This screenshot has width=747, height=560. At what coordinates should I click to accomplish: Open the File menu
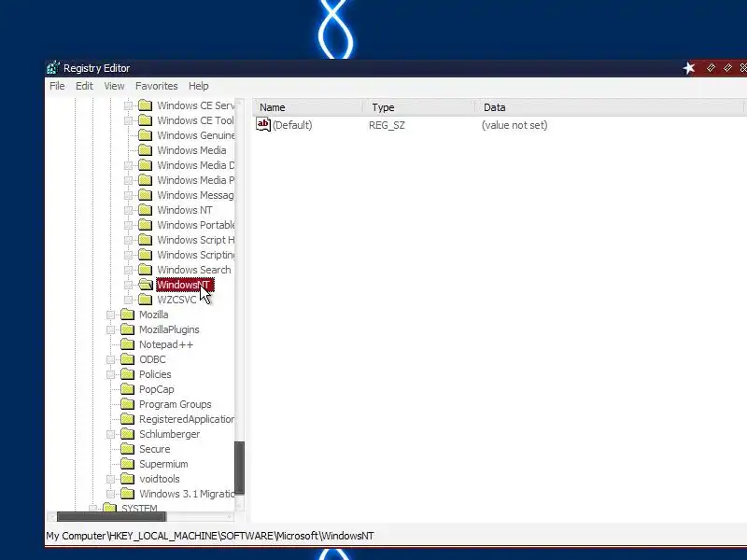(x=57, y=86)
